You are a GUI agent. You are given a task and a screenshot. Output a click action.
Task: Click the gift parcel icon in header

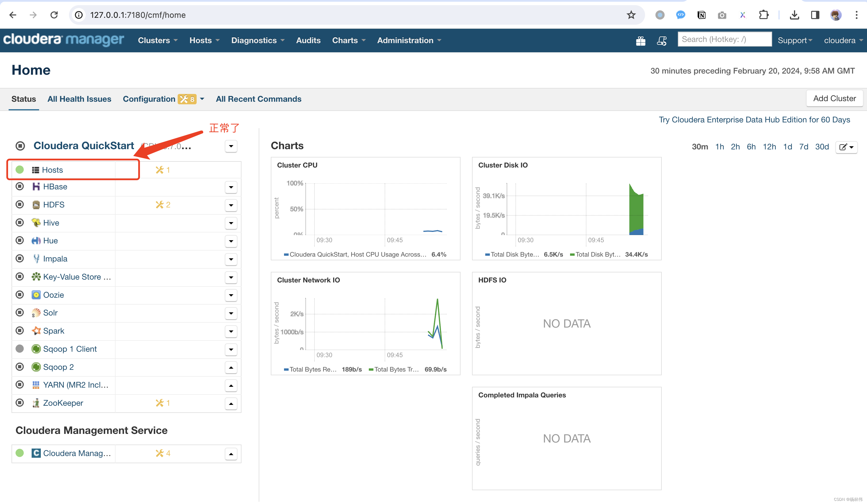click(640, 41)
